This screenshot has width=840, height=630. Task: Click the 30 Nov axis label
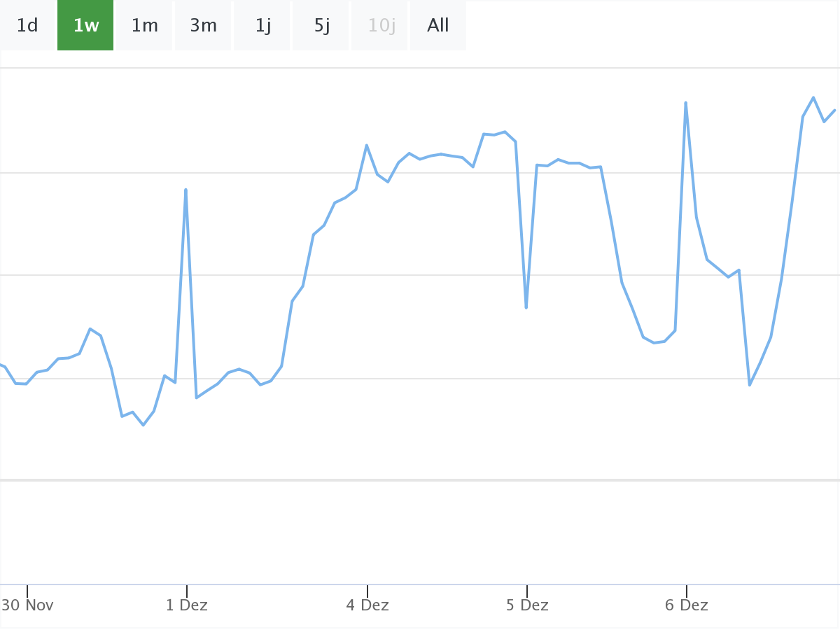click(x=28, y=605)
